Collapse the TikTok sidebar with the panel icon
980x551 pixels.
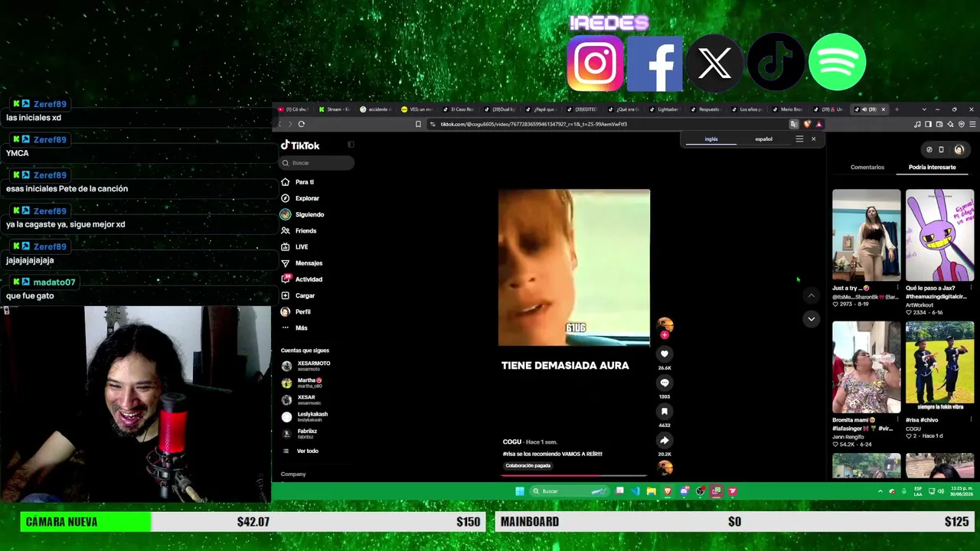tap(351, 145)
